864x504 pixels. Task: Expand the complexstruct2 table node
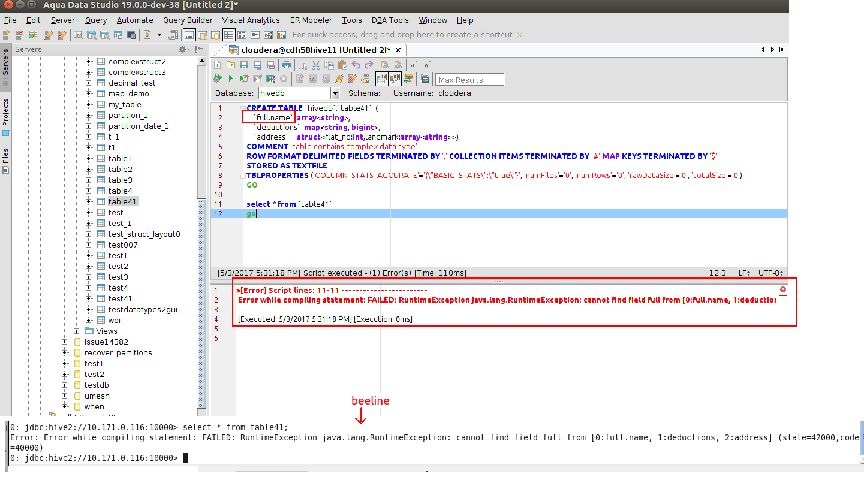(x=89, y=61)
